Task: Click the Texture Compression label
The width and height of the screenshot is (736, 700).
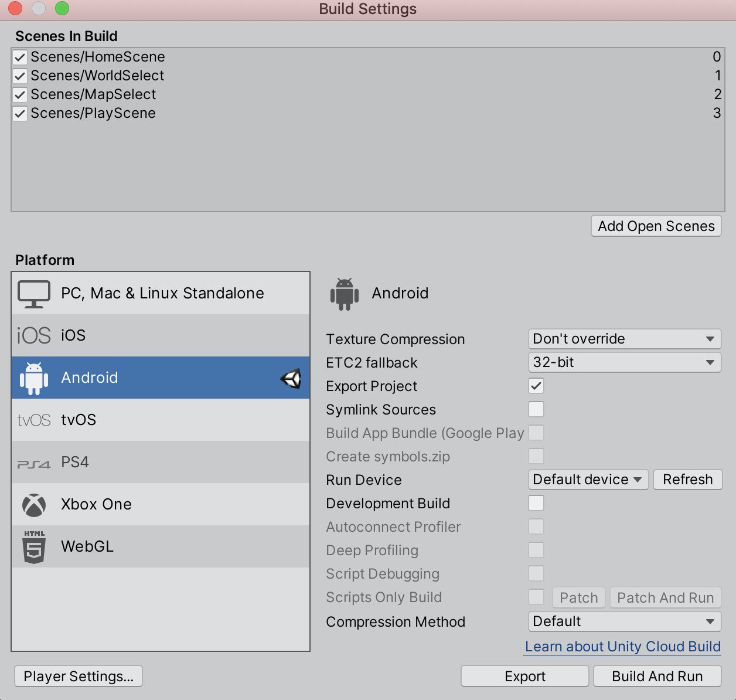Action: [396, 339]
